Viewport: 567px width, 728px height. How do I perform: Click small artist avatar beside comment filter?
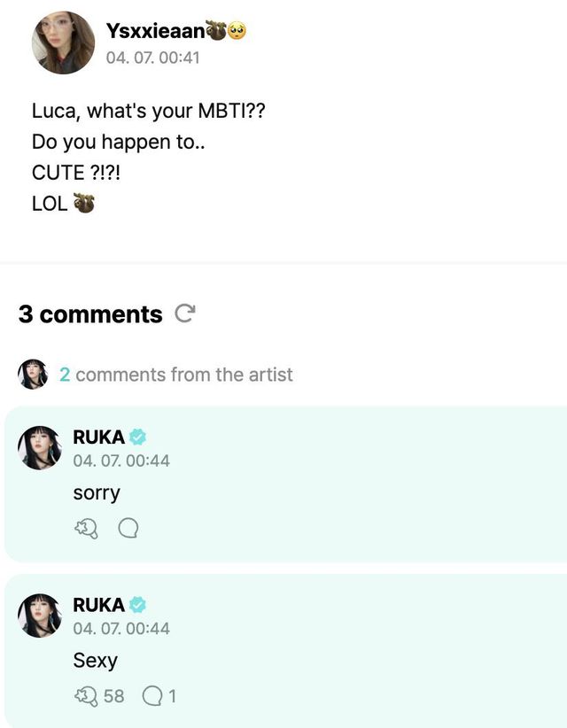tap(33, 375)
